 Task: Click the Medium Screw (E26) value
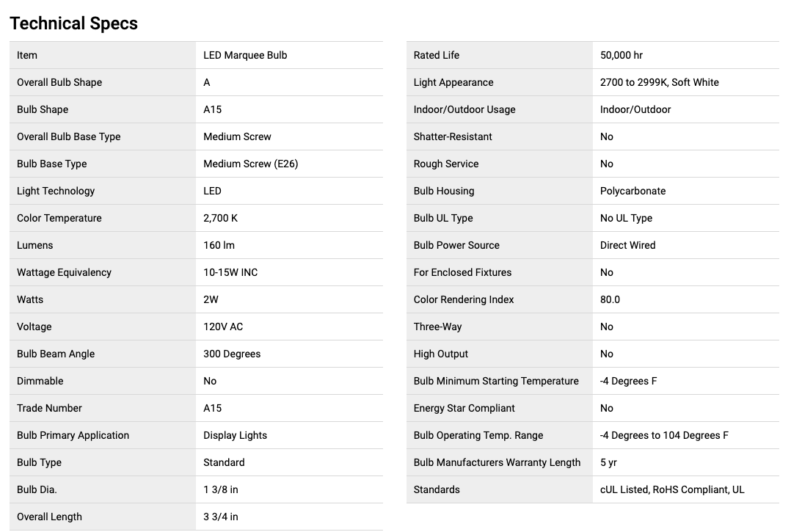250,164
